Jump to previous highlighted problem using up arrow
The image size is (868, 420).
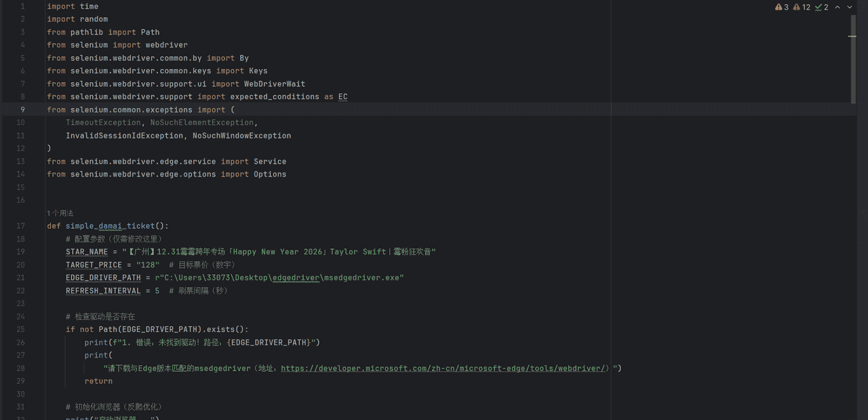[x=837, y=7]
